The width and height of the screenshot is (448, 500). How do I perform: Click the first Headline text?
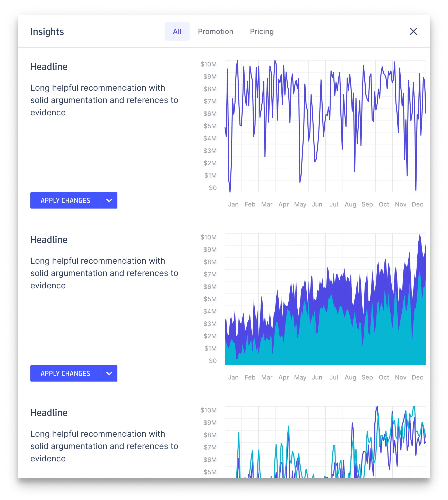click(x=49, y=66)
